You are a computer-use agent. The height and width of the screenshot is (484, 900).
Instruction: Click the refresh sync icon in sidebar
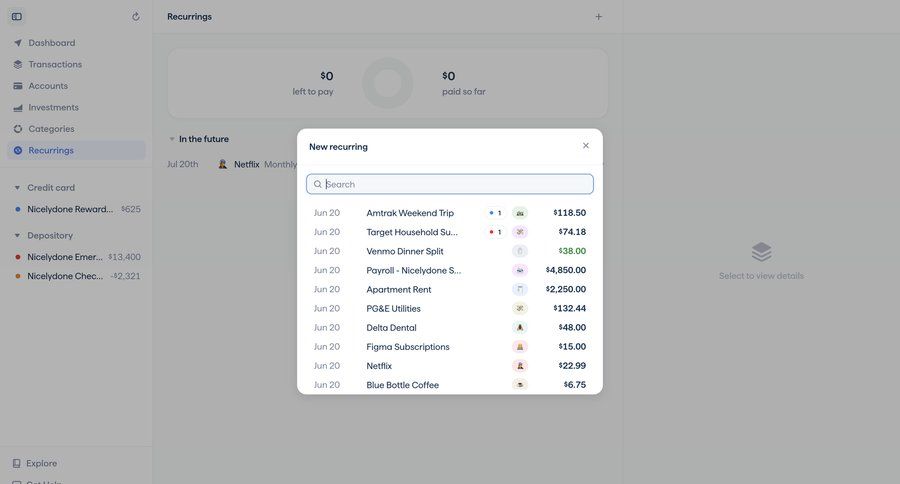pos(136,17)
